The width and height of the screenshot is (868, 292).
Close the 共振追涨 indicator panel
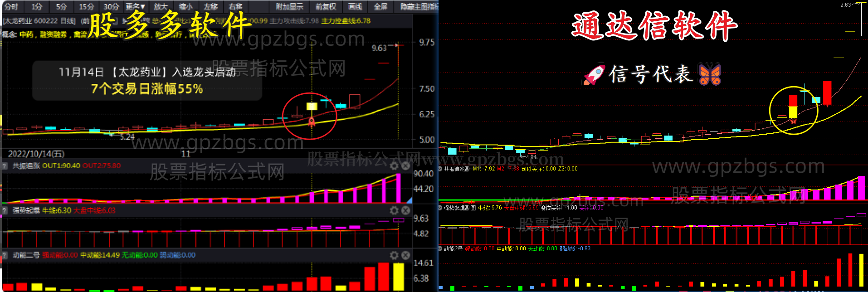pos(405,166)
